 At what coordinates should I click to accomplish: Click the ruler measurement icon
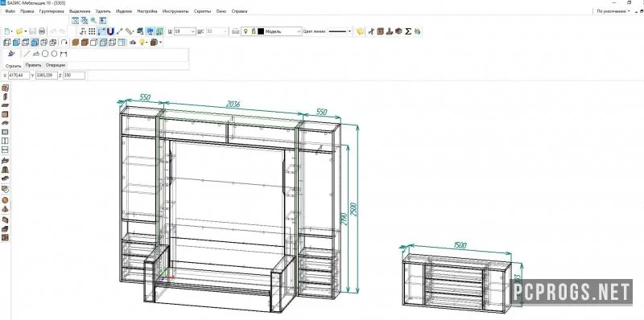pos(129,31)
